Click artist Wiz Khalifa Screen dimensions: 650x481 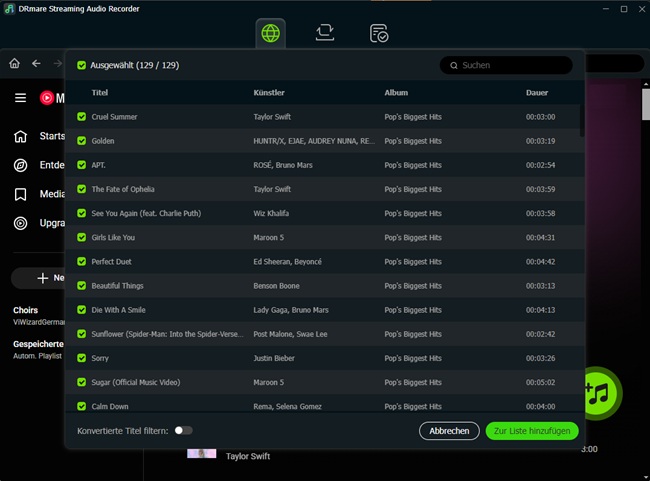tap(271, 213)
